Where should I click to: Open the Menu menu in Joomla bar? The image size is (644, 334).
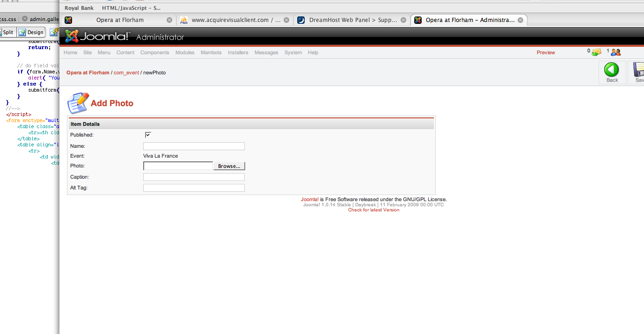tap(104, 52)
